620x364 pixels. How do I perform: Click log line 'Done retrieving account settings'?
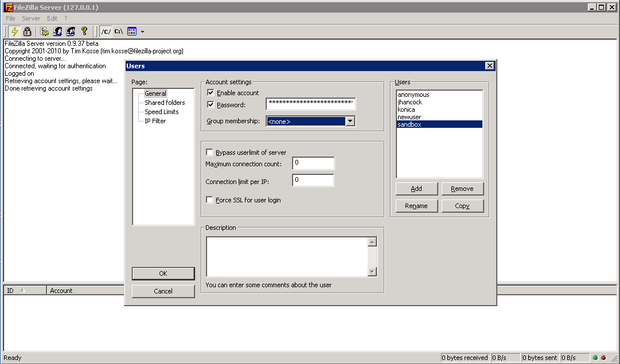49,88
